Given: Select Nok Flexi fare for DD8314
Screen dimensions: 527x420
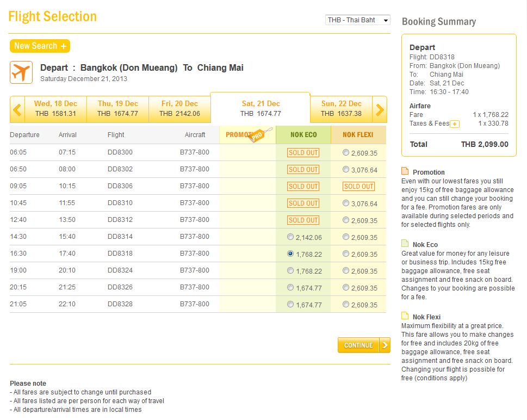Looking at the screenshot, I should (x=346, y=237).
